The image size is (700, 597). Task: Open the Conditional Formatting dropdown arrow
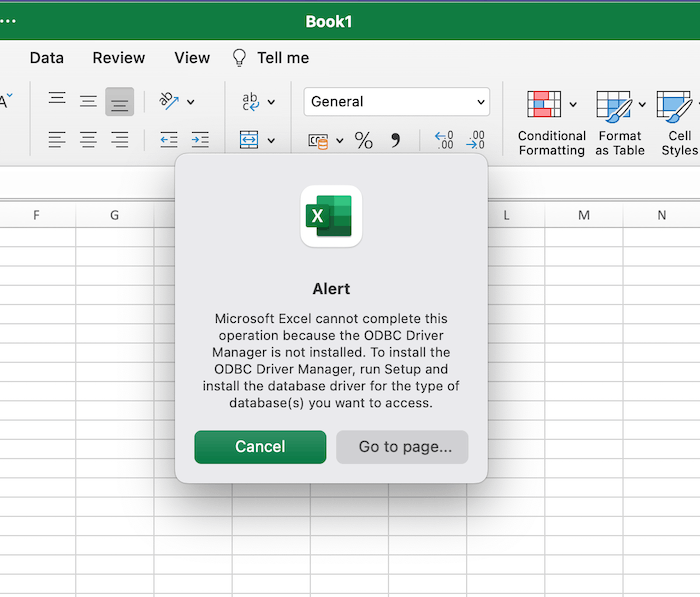tap(573, 104)
